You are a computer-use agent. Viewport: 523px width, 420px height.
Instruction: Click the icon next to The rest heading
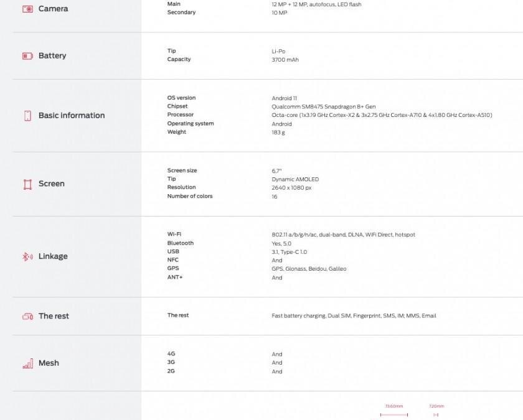tap(27, 316)
